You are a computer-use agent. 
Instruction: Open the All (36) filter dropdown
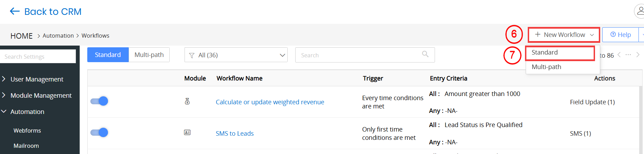click(x=236, y=55)
